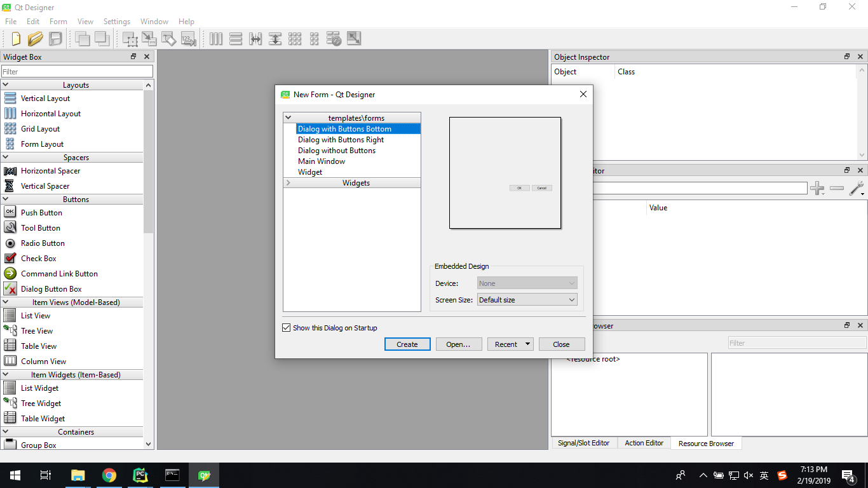Image resolution: width=868 pixels, height=488 pixels.
Task: Click the minus remove icon in Property Editor
Action: coord(837,189)
